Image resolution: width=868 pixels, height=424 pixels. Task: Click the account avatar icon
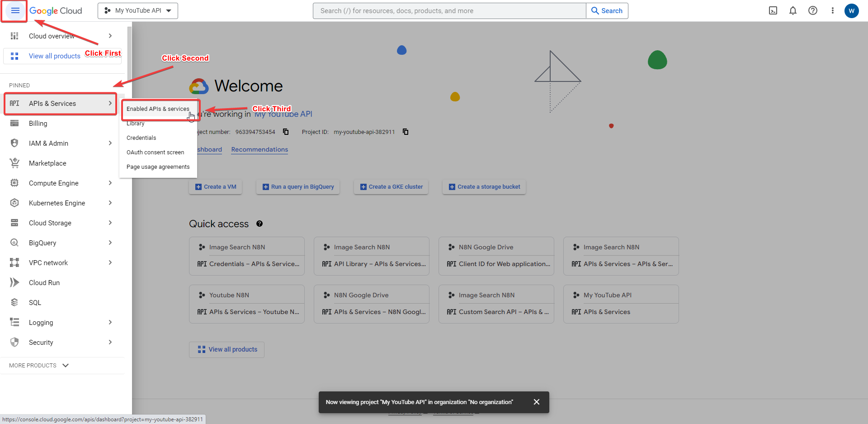[x=852, y=11]
